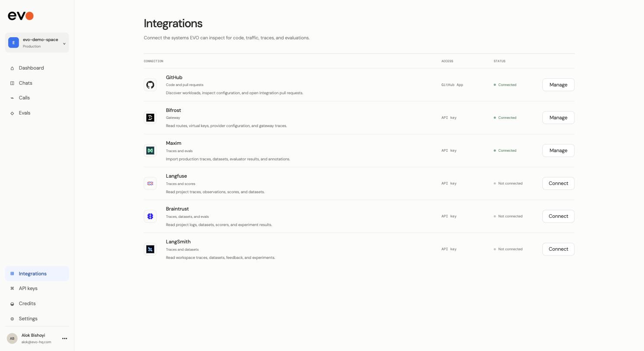Click the Maxim logo icon

[150, 150]
